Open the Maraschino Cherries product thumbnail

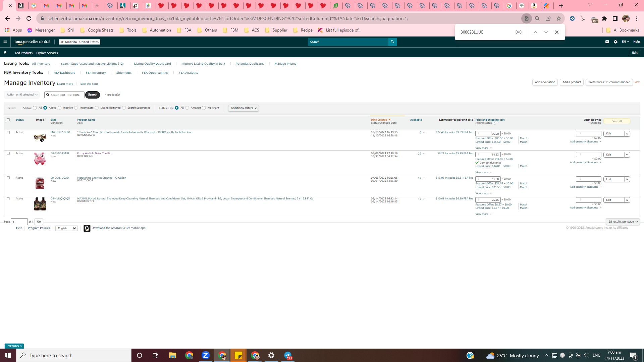[40, 183]
